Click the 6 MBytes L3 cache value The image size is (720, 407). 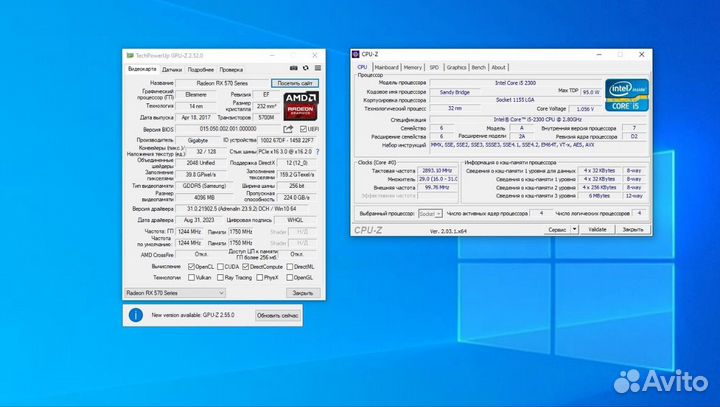(600, 196)
